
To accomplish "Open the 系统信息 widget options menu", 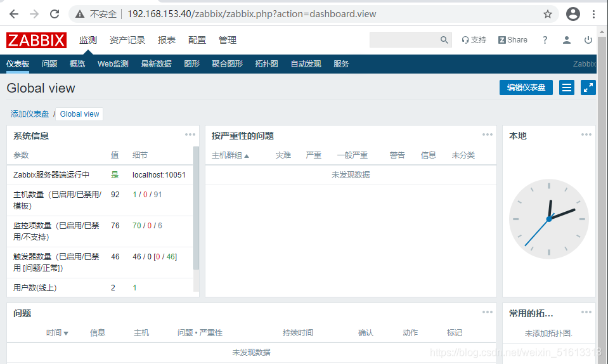I will tap(190, 134).
